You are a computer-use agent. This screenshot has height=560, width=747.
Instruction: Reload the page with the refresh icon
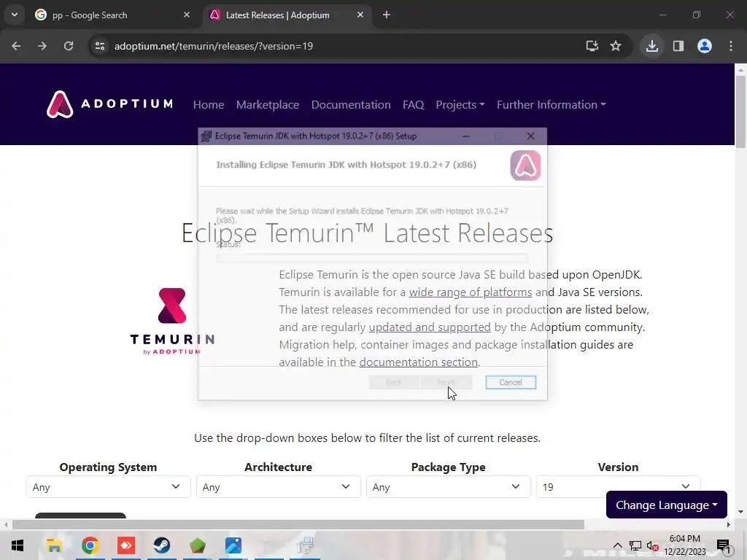69,46
